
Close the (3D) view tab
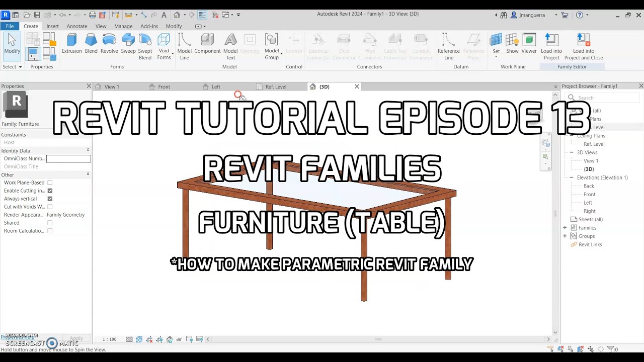(357, 86)
